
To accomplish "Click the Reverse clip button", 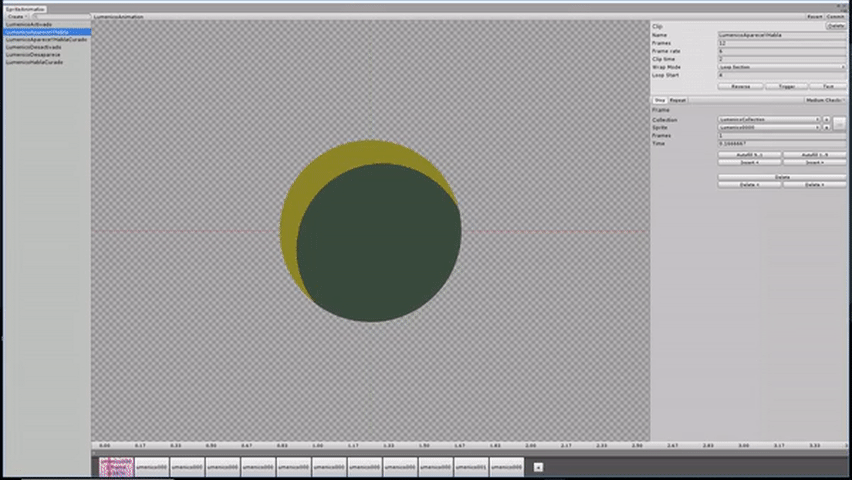I will tap(740, 86).
